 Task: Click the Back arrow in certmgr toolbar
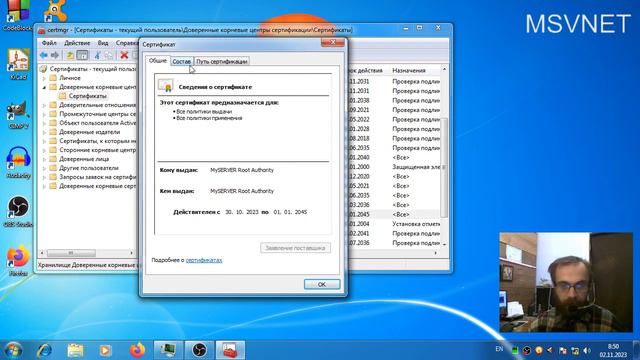[x=44, y=55]
